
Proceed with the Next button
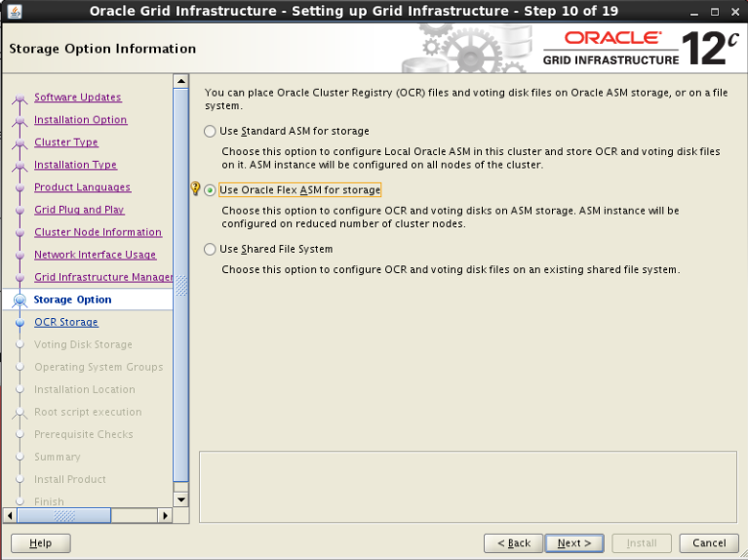(x=574, y=542)
